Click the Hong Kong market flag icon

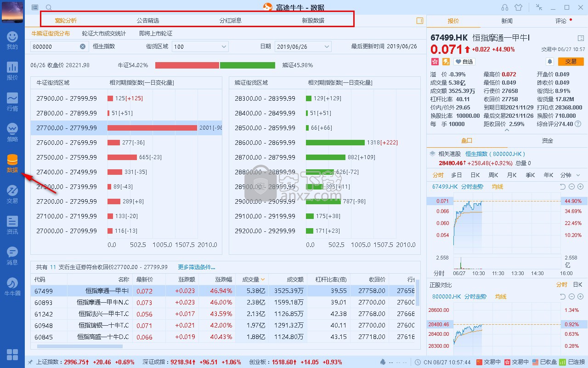[435, 62]
